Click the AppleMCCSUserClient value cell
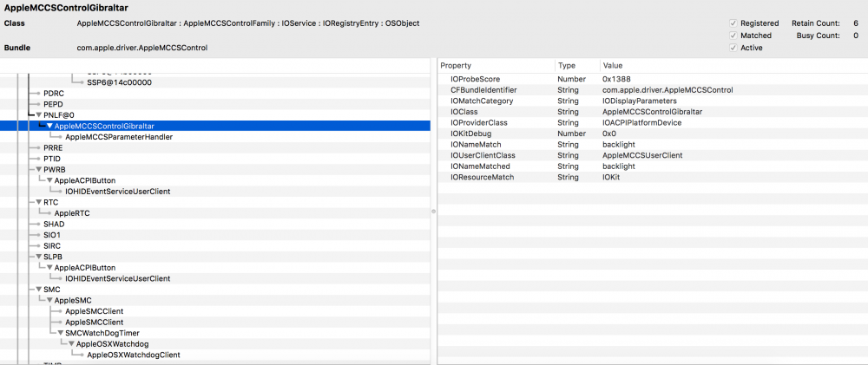The height and width of the screenshot is (365, 868). (x=642, y=155)
